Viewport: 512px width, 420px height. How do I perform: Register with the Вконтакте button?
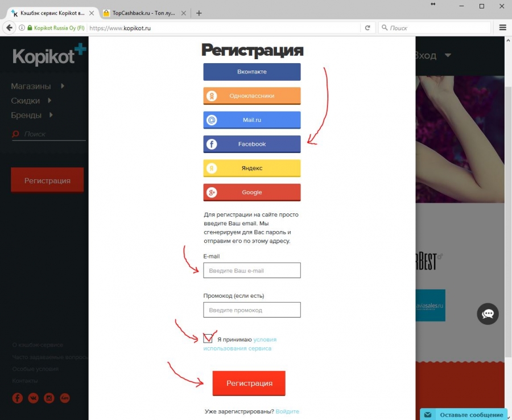pos(252,72)
